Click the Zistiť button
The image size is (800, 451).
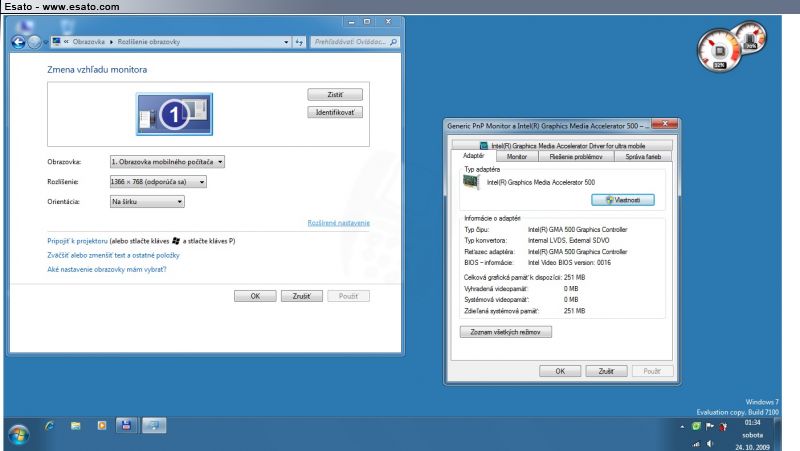[x=335, y=94]
